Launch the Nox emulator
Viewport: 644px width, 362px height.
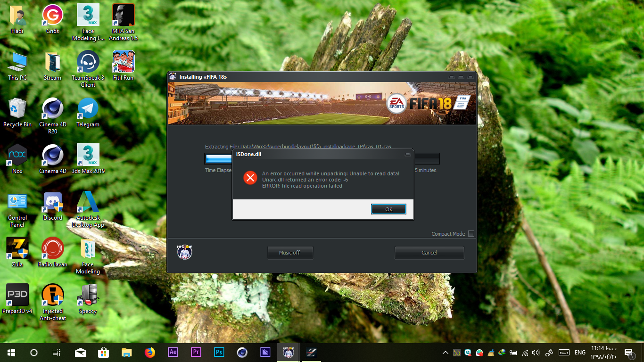pyautogui.click(x=17, y=159)
